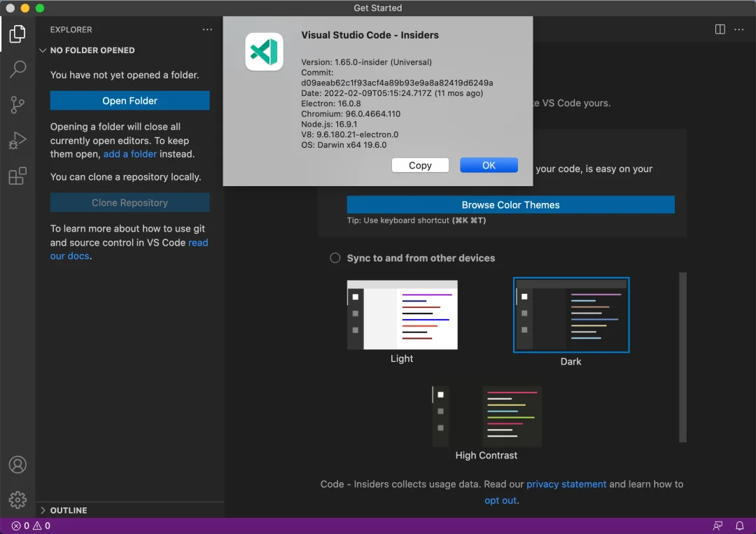The width and height of the screenshot is (756, 534).
Task: Follow the add a folder link
Action: click(x=129, y=154)
